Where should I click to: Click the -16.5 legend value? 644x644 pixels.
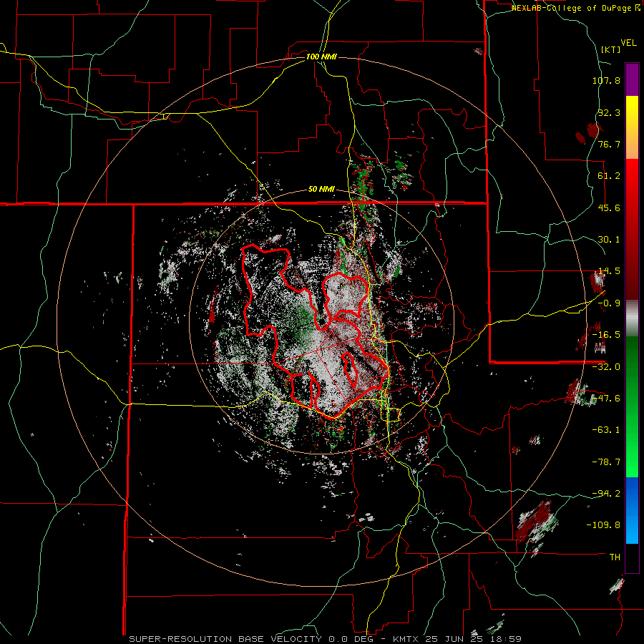tap(606, 335)
